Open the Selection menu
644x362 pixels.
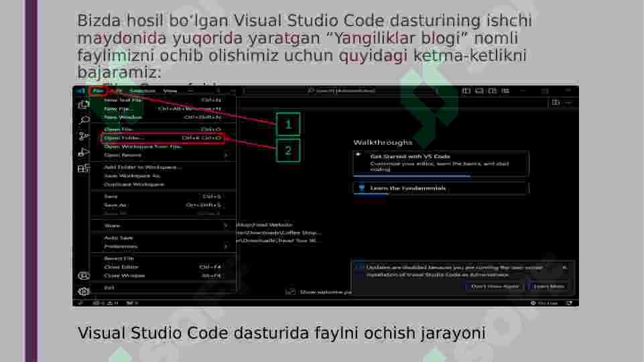tap(143, 90)
